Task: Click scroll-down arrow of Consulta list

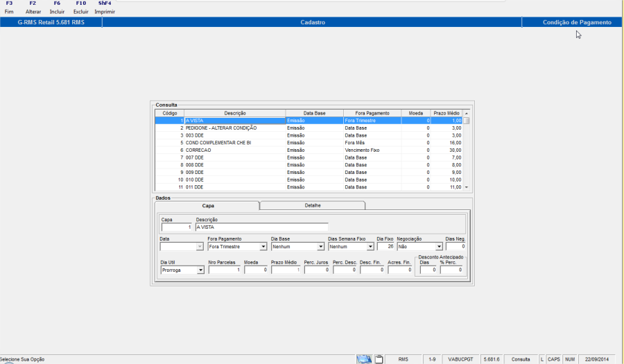Action: pyautogui.click(x=467, y=187)
